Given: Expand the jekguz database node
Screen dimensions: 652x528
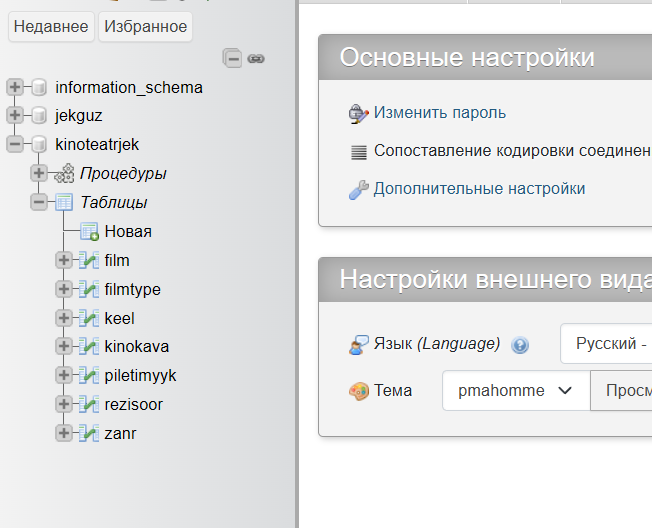Looking at the screenshot, I should coord(15,115).
